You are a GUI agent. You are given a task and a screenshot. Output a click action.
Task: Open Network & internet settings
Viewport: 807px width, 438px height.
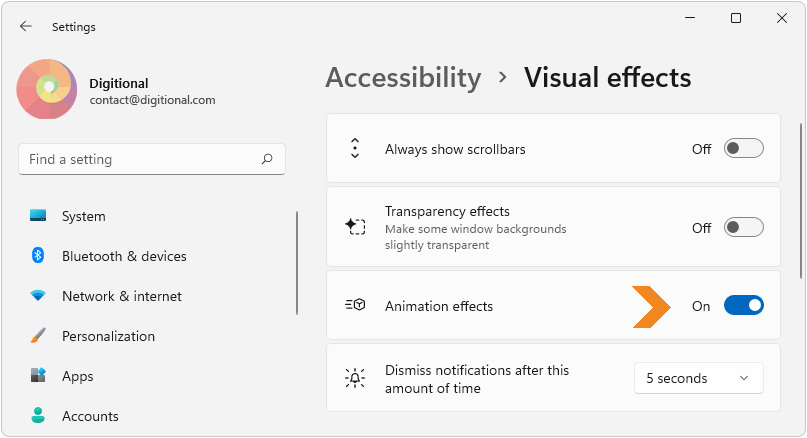tap(121, 296)
